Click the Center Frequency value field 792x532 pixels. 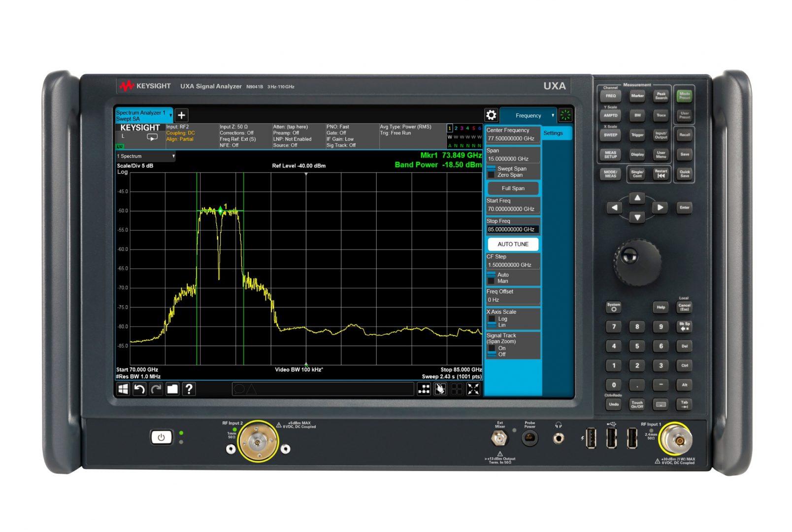pos(512,139)
